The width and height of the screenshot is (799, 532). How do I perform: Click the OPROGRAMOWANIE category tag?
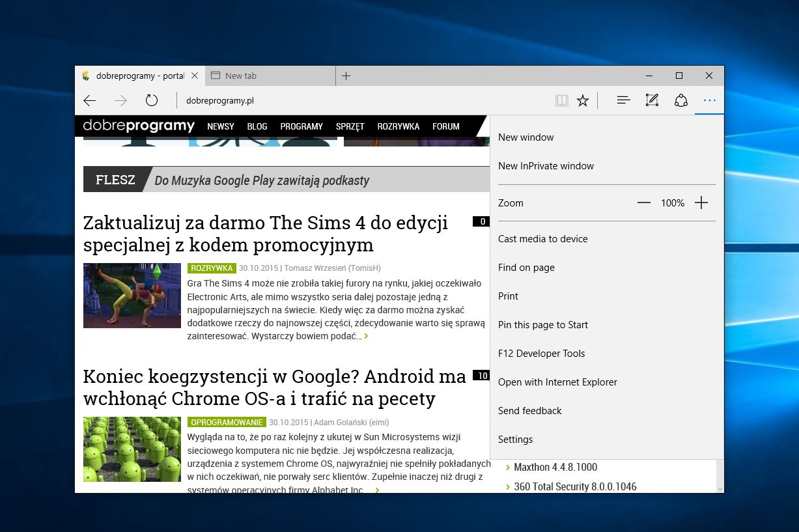(227, 422)
